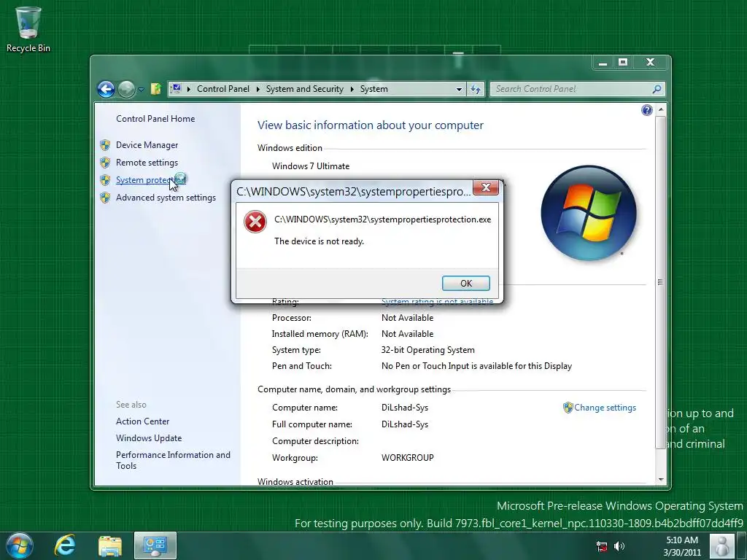The height and width of the screenshot is (560, 747).
Task: Click shield icon next to Change settings
Action: point(568,408)
